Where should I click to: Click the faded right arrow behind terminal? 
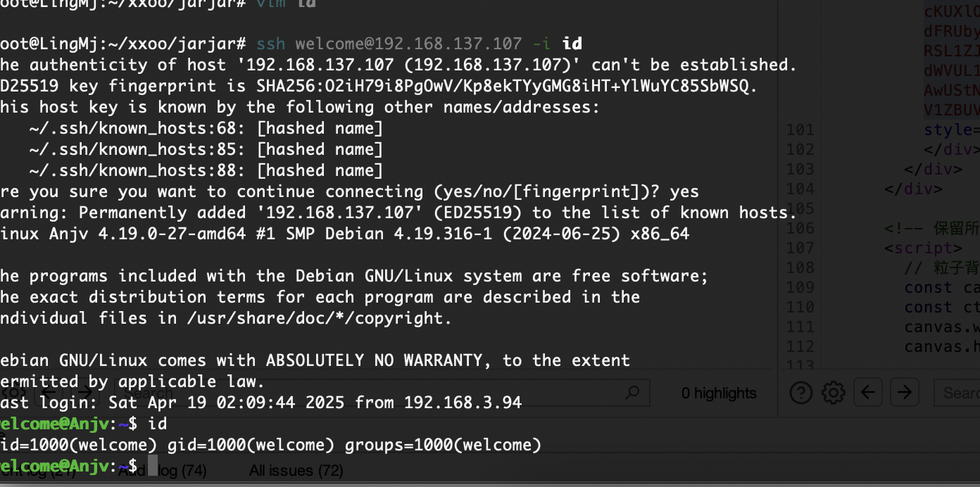[x=87, y=392]
